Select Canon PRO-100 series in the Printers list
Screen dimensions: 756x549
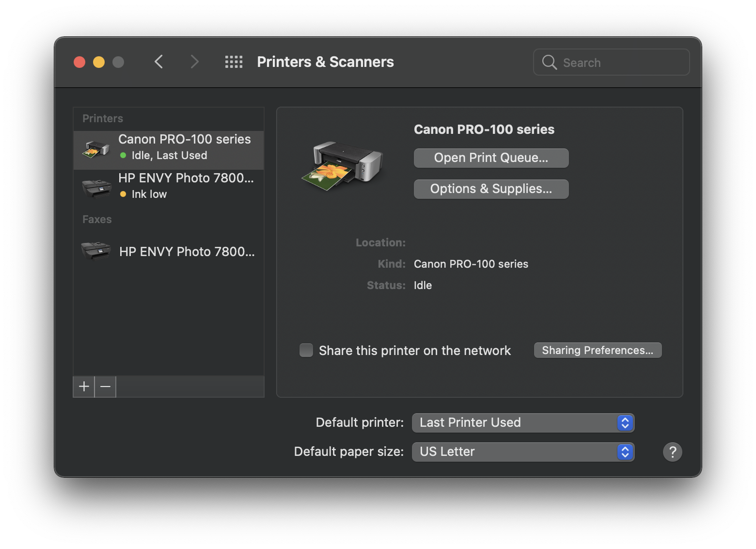point(184,147)
